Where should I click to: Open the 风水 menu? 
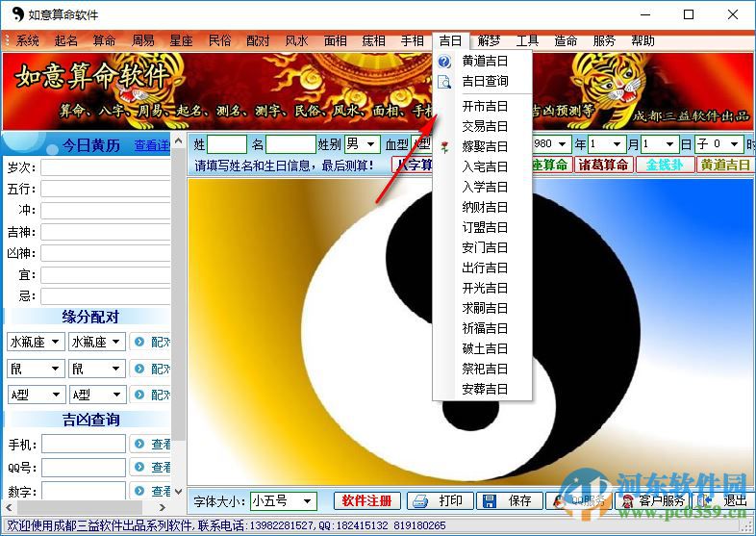(x=296, y=40)
